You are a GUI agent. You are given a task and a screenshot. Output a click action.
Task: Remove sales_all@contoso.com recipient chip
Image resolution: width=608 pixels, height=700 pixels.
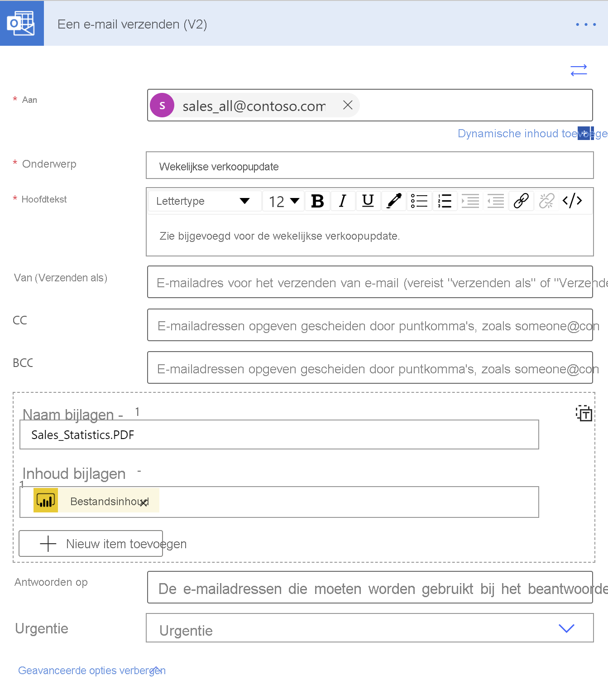pyautogui.click(x=348, y=105)
